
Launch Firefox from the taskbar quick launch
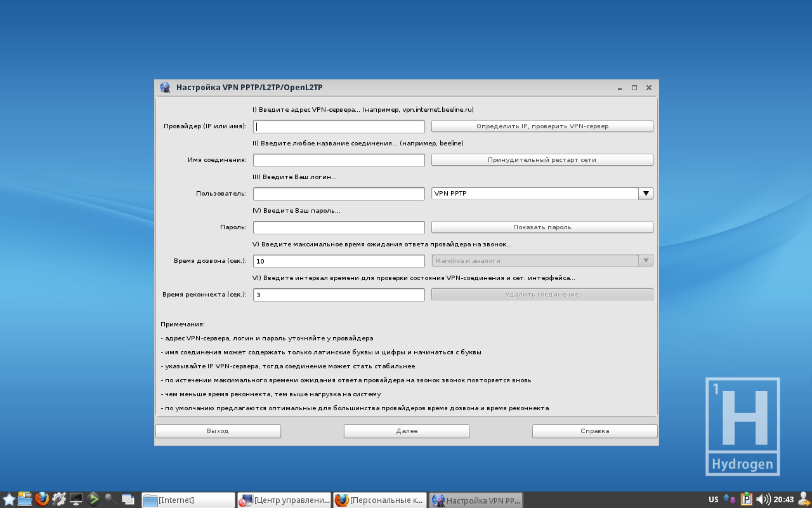click(42, 499)
